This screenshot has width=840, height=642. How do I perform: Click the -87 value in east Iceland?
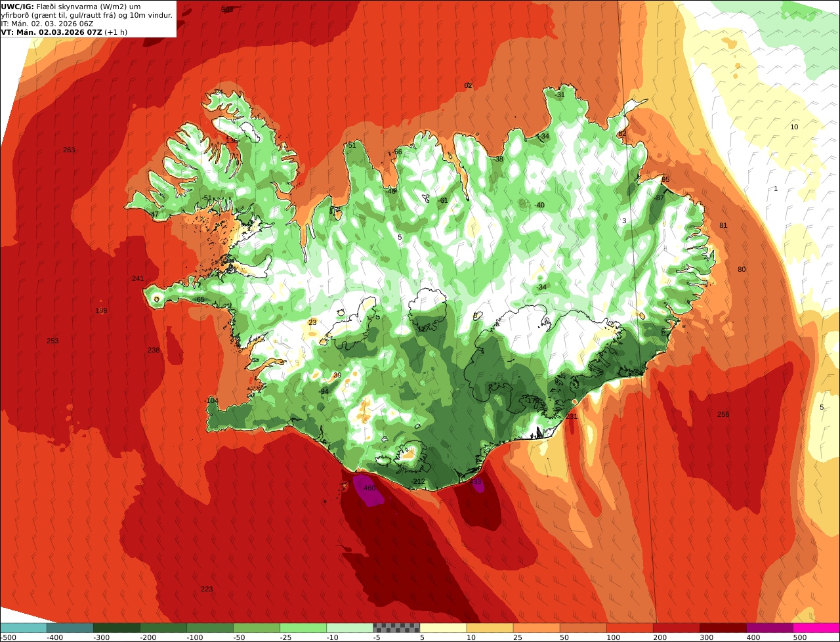tap(659, 198)
